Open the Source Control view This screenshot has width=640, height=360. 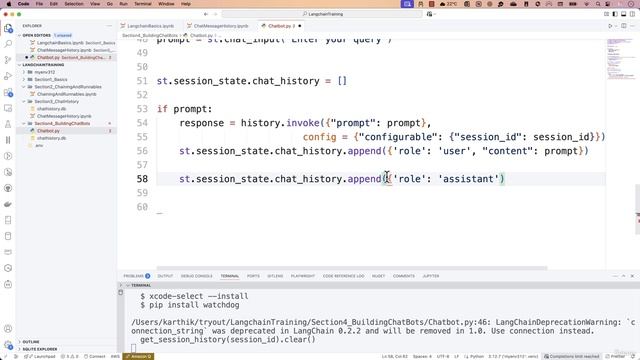click(8, 60)
